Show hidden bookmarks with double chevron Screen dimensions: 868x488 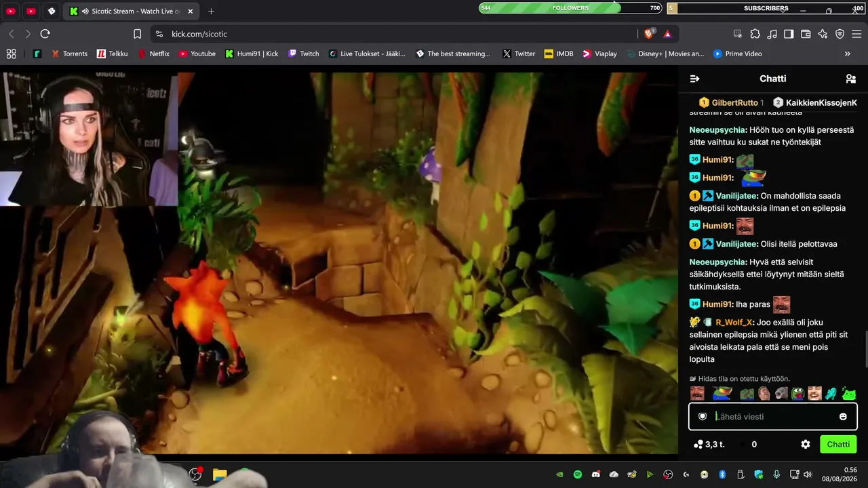pyautogui.click(x=847, y=54)
